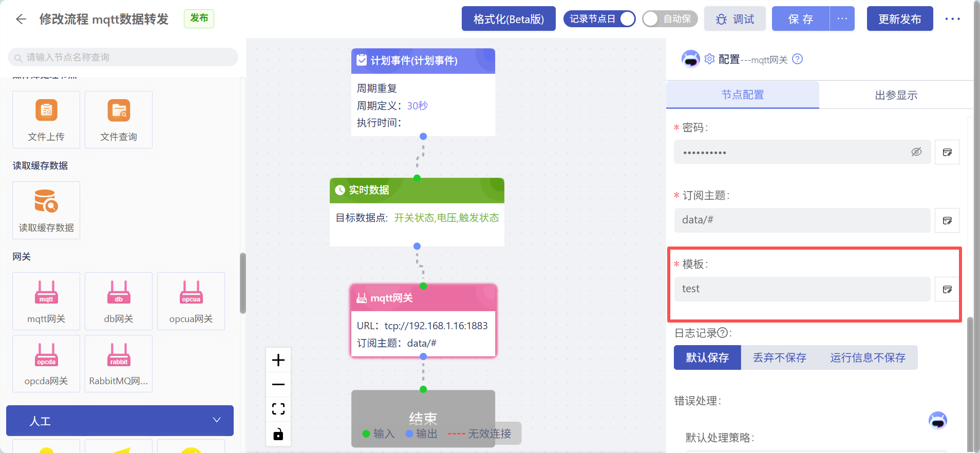Open variable picker for 订阅主题 field
980x453 pixels.
click(947, 220)
